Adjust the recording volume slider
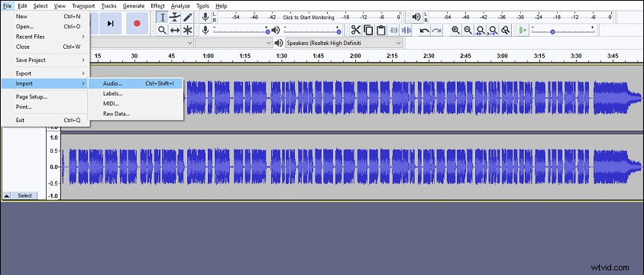This screenshot has height=275, width=644. click(x=241, y=31)
